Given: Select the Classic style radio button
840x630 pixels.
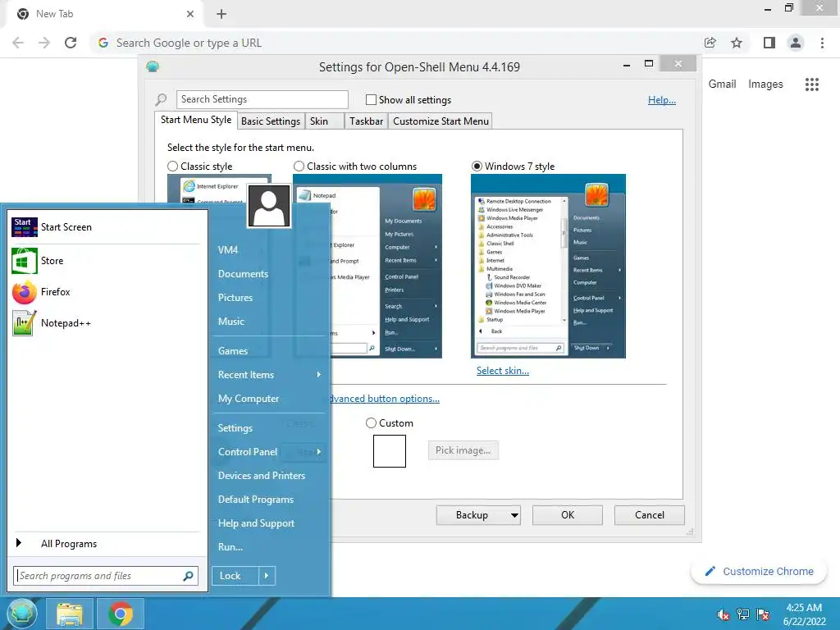Looking at the screenshot, I should (x=172, y=166).
